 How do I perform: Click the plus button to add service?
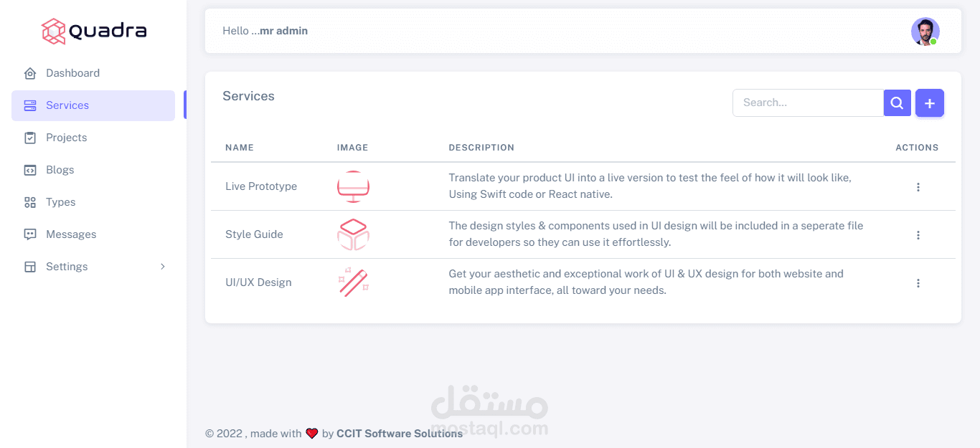click(x=930, y=103)
